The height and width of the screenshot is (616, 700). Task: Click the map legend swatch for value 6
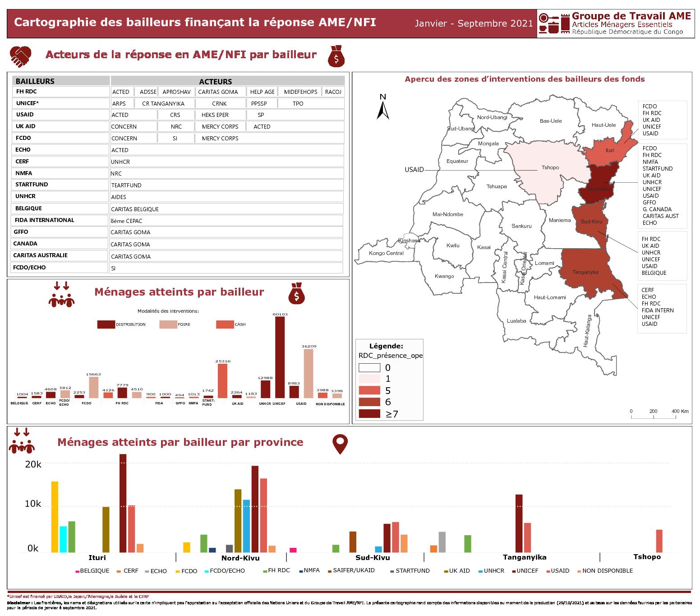pos(369,402)
